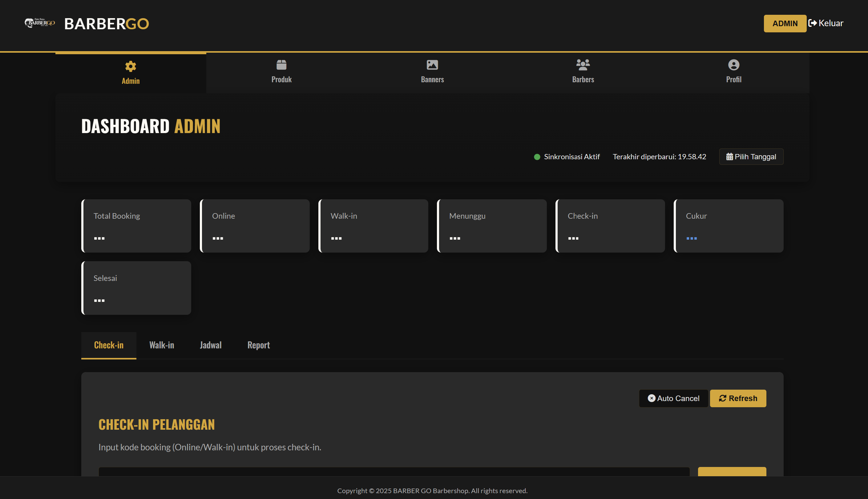Image resolution: width=868 pixels, height=499 pixels.
Task: Click the Total Booking stat card
Action: coord(136,226)
